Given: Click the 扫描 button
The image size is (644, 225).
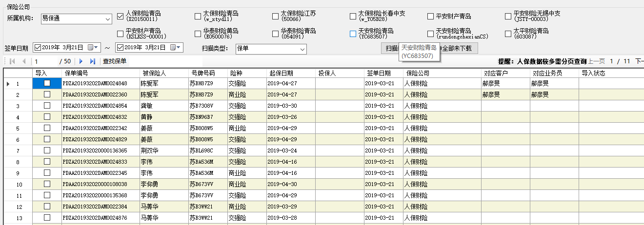Looking at the screenshot, I should pos(390,49).
